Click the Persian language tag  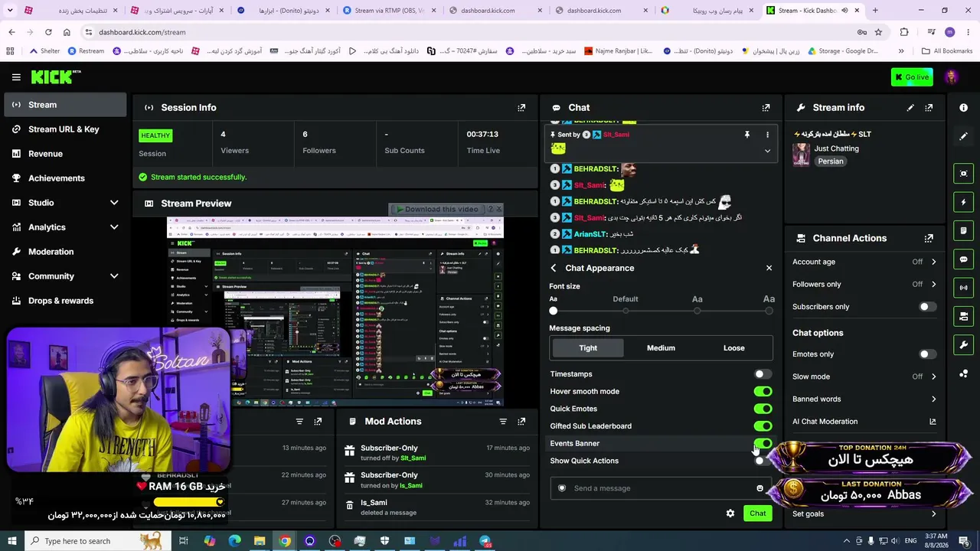click(x=831, y=161)
